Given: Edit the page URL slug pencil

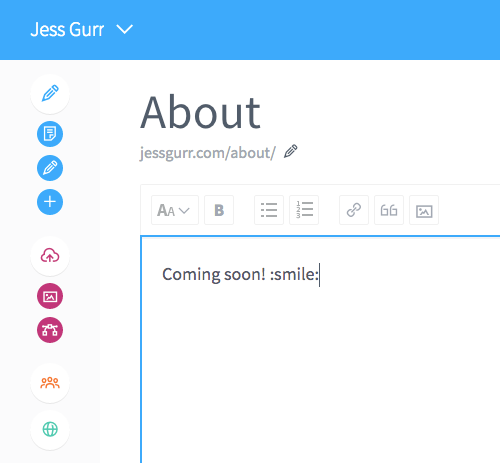Looking at the screenshot, I should pos(291,152).
